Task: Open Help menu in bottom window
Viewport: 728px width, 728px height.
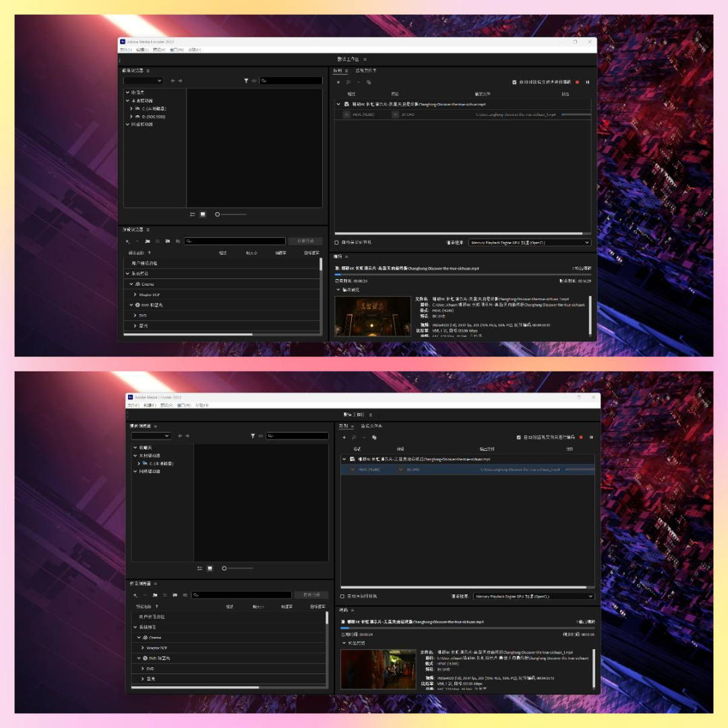Action: point(202,405)
